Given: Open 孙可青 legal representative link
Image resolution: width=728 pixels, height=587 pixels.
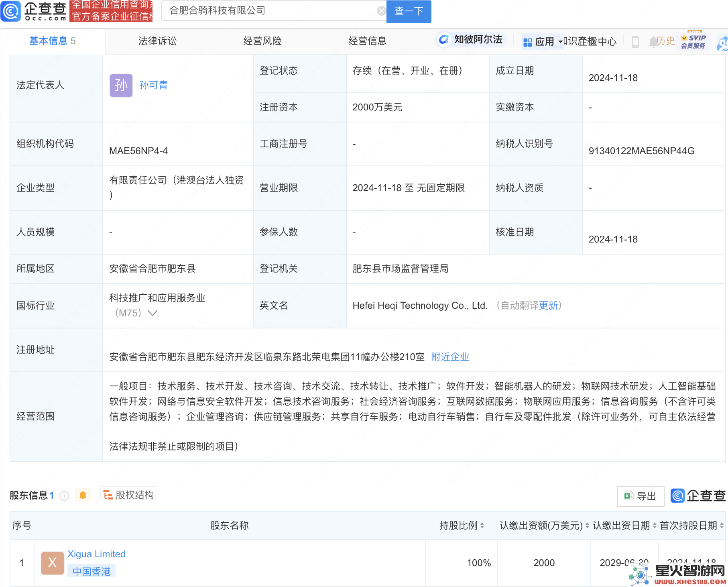Looking at the screenshot, I should coord(153,85).
